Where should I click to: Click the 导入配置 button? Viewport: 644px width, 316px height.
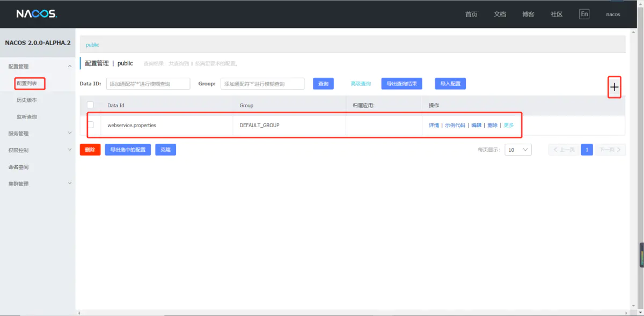(x=450, y=84)
